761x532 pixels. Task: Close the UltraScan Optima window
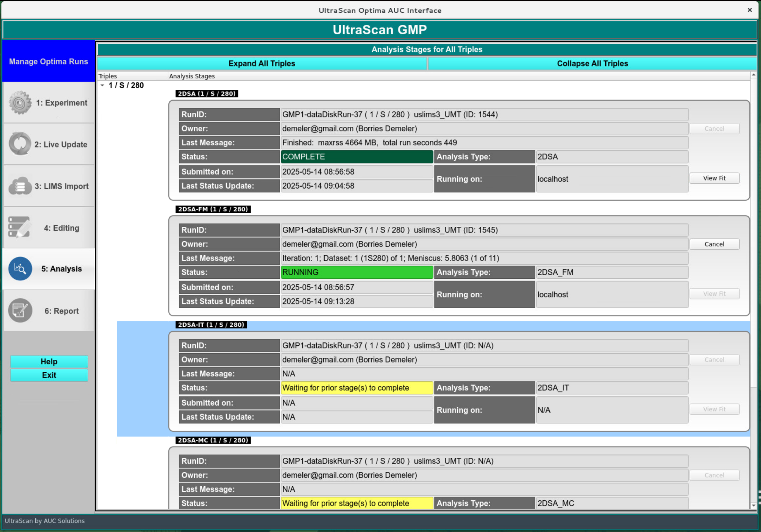click(750, 10)
